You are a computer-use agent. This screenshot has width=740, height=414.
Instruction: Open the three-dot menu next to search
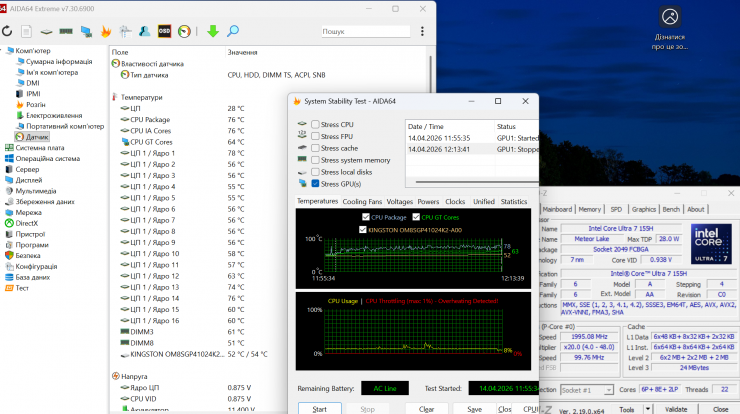point(422,31)
